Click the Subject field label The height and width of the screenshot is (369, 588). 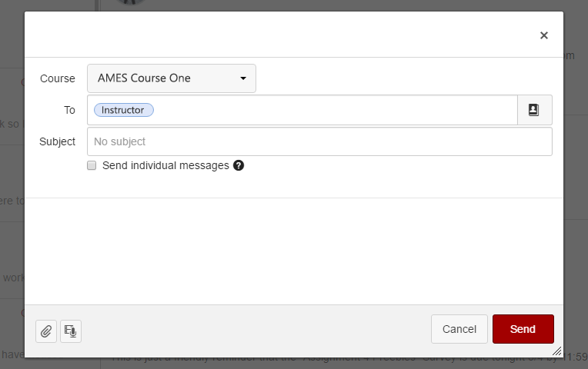[57, 141]
